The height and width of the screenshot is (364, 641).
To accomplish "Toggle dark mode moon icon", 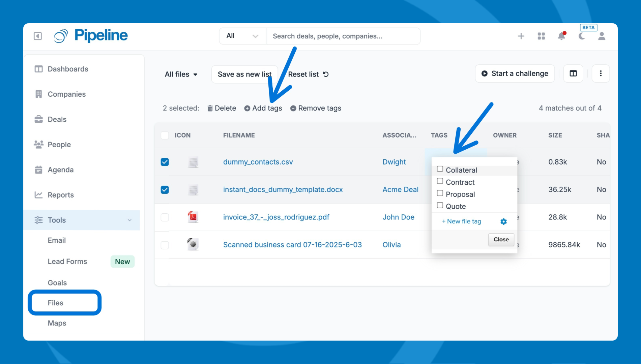I will [x=582, y=36].
